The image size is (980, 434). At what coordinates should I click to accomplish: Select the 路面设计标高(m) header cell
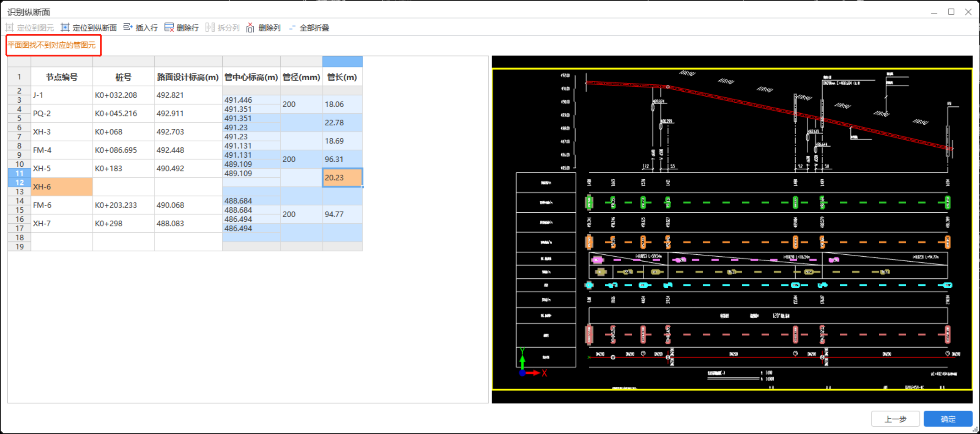click(x=188, y=77)
